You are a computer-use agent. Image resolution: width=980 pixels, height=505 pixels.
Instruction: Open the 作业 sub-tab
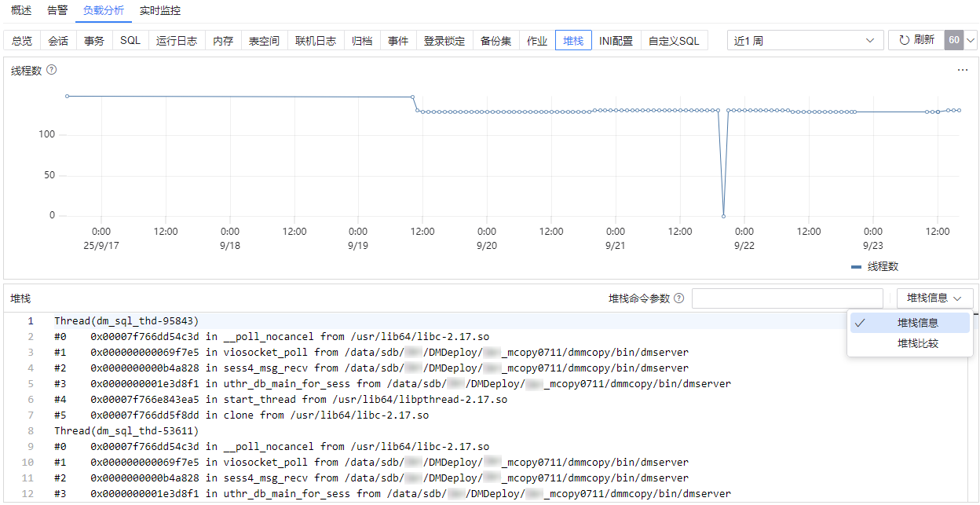coord(537,41)
